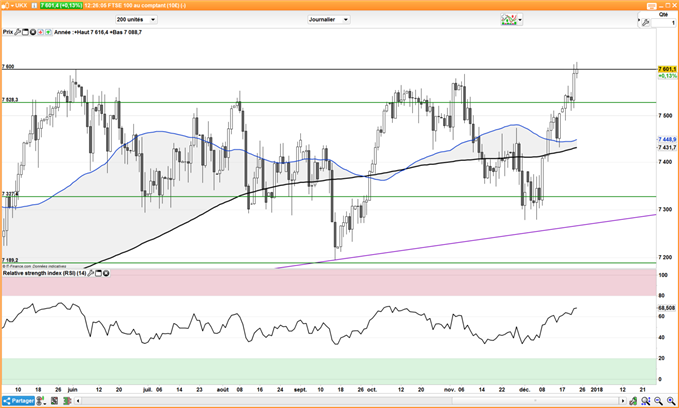
Task: Click the Qté quantity input field
Action: (664, 23)
